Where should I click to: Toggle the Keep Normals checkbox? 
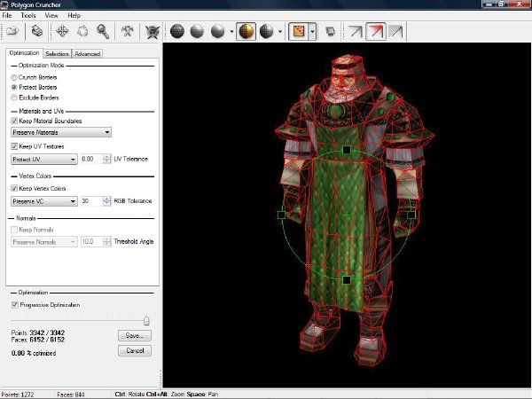14,230
